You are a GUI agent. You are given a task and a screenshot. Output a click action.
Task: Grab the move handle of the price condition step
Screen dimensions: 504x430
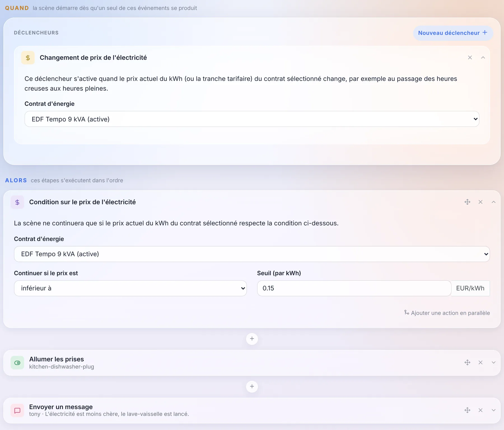pyautogui.click(x=467, y=202)
